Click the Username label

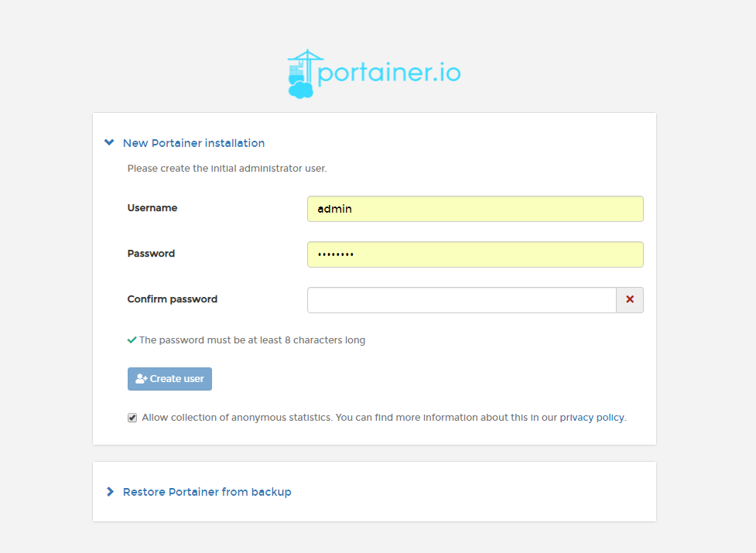pyautogui.click(x=152, y=208)
